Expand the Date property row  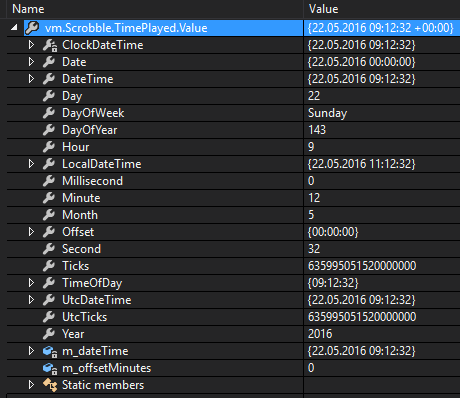(x=31, y=62)
